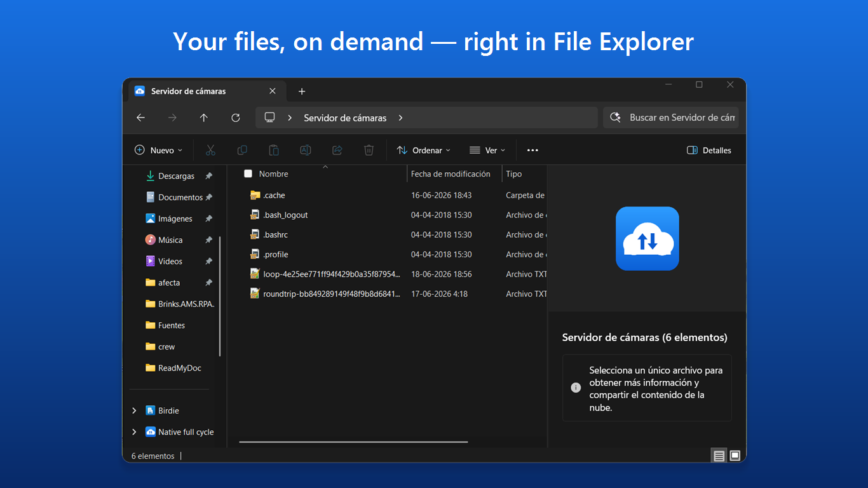The height and width of the screenshot is (488, 868).
Task: Sort by Fecha de modificación column
Action: pos(451,174)
